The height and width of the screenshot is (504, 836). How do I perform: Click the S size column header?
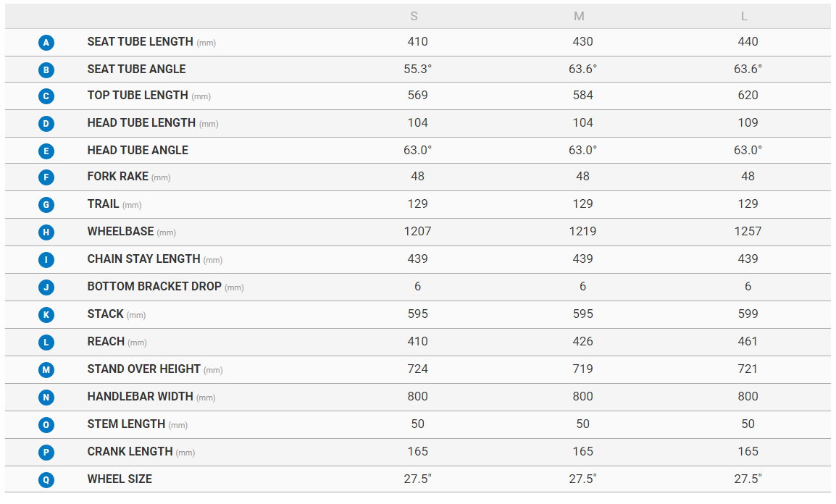pos(414,16)
